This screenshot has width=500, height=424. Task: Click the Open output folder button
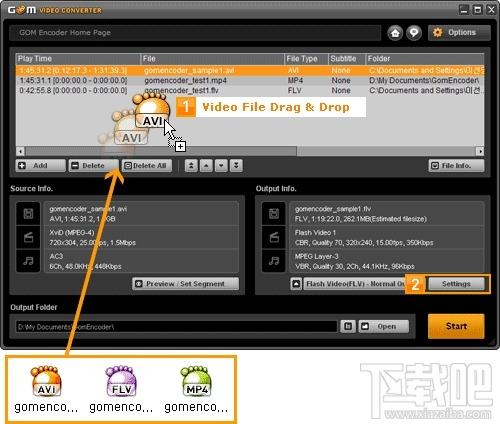pyautogui.click(x=384, y=326)
